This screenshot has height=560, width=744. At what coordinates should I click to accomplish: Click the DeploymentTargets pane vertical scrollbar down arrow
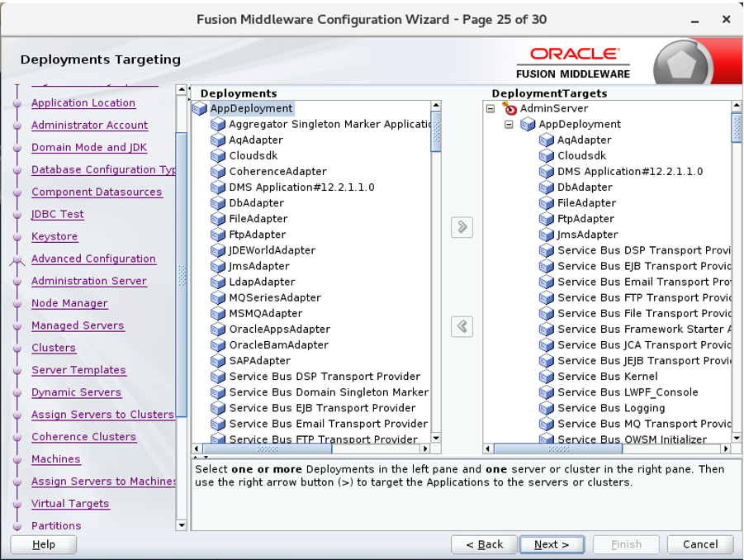[x=737, y=438]
